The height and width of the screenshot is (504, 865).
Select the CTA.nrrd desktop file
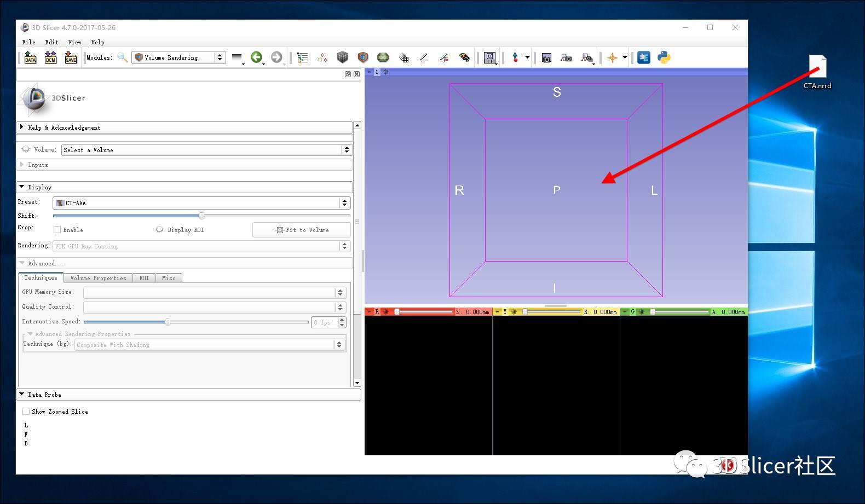pyautogui.click(x=817, y=72)
